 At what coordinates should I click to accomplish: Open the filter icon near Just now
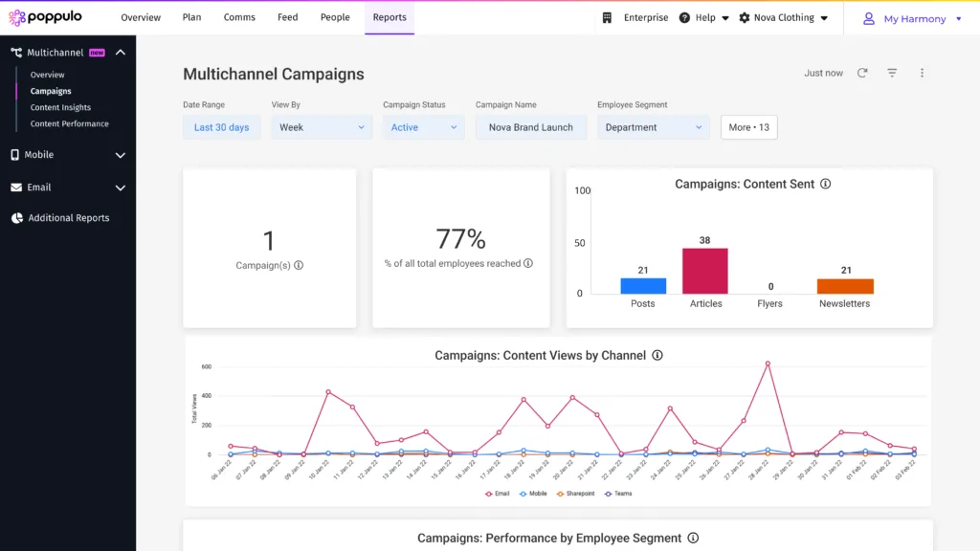[892, 73]
